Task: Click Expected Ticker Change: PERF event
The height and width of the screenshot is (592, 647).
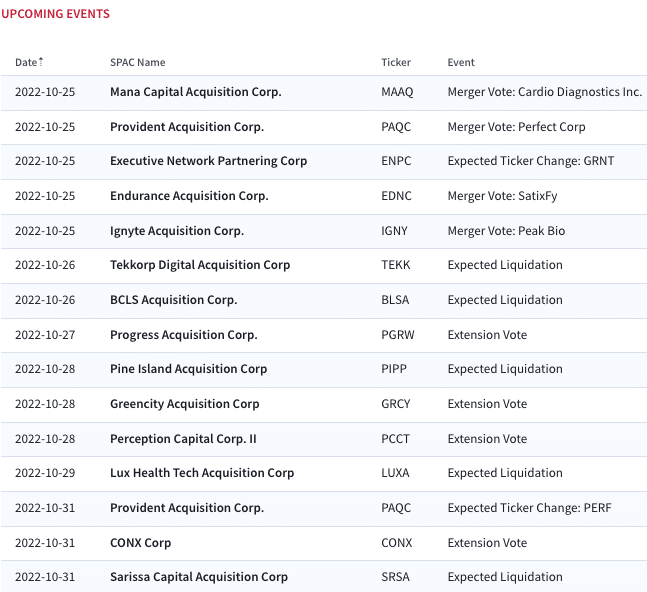Action: 529,508
